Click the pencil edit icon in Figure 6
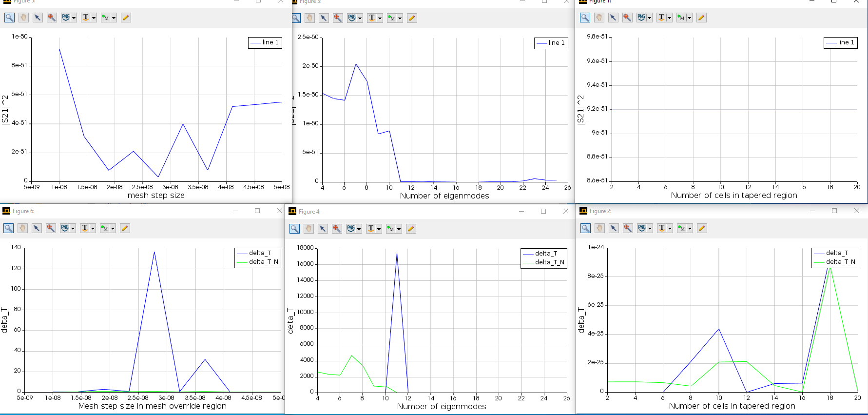The width and height of the screenshot is (868, 415). (x=125, y=228)
